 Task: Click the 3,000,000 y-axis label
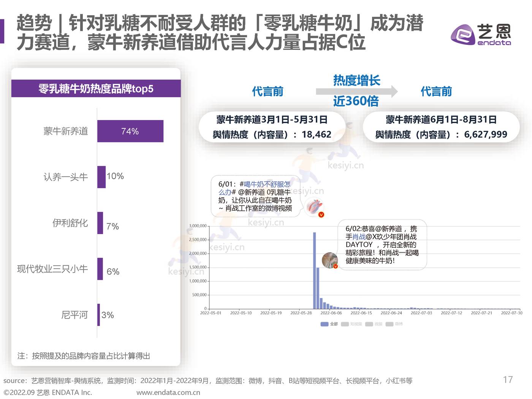(198, 226)
